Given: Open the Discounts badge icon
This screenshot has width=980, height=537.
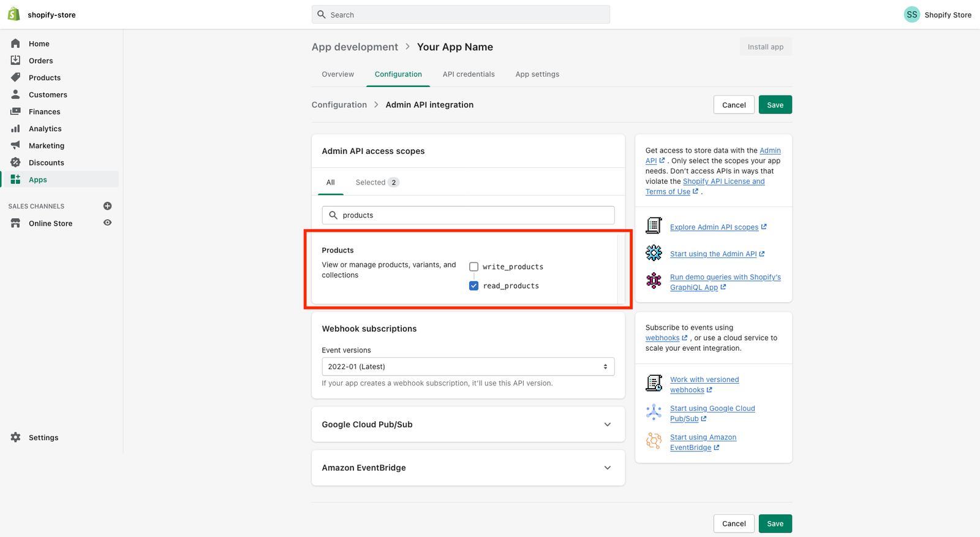Looking at the screenshot, I should pyautogui.click(x=16, y=162).
